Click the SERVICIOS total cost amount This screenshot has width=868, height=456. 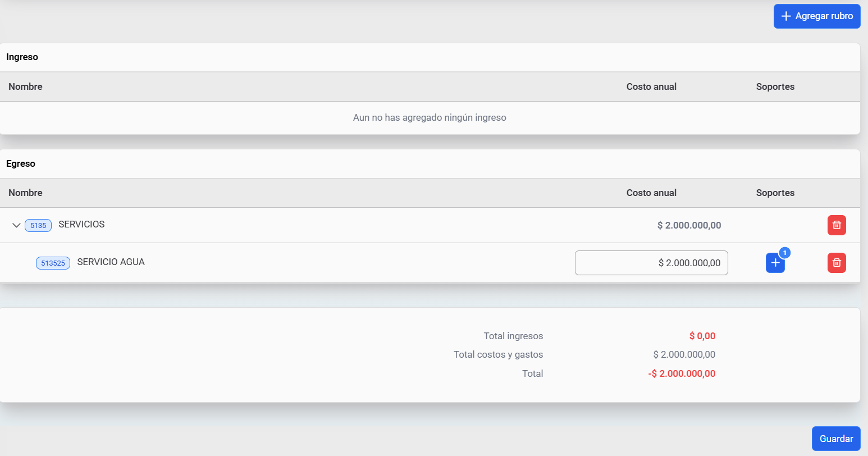(689, 225)
